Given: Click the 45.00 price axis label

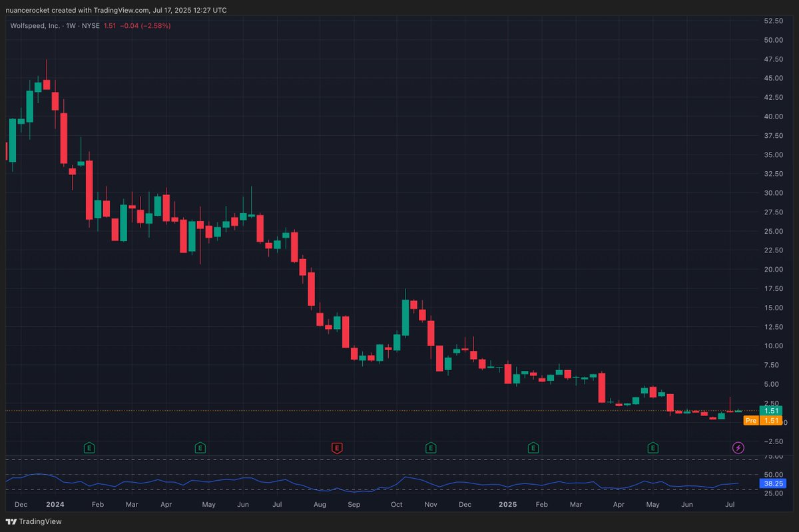Looking at the screenshot, I should pos(774,78).
